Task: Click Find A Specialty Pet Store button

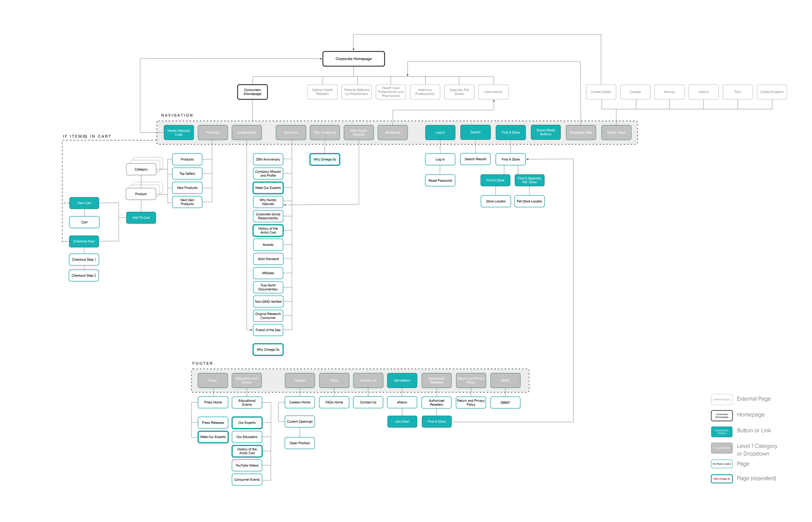Action: [529, 180]
